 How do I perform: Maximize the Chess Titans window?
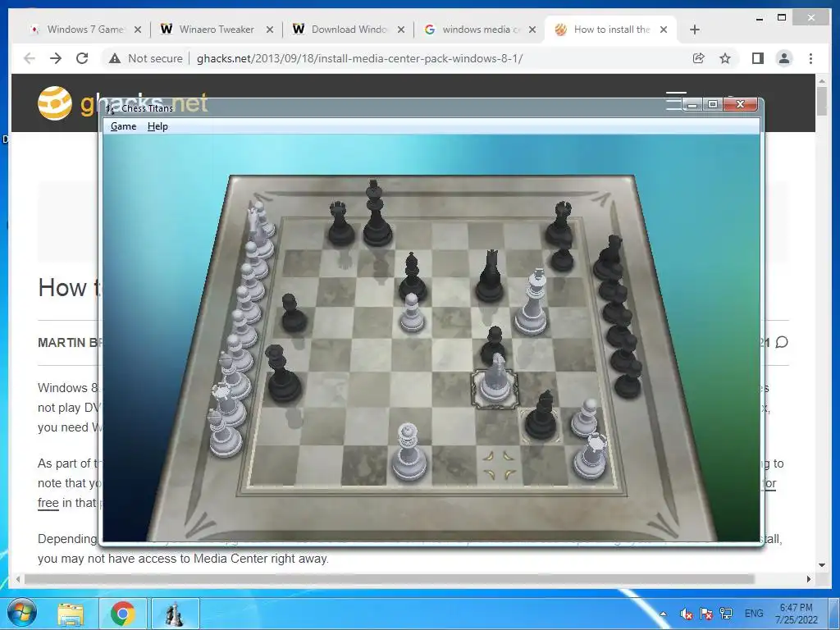click(x=713, y=104)
